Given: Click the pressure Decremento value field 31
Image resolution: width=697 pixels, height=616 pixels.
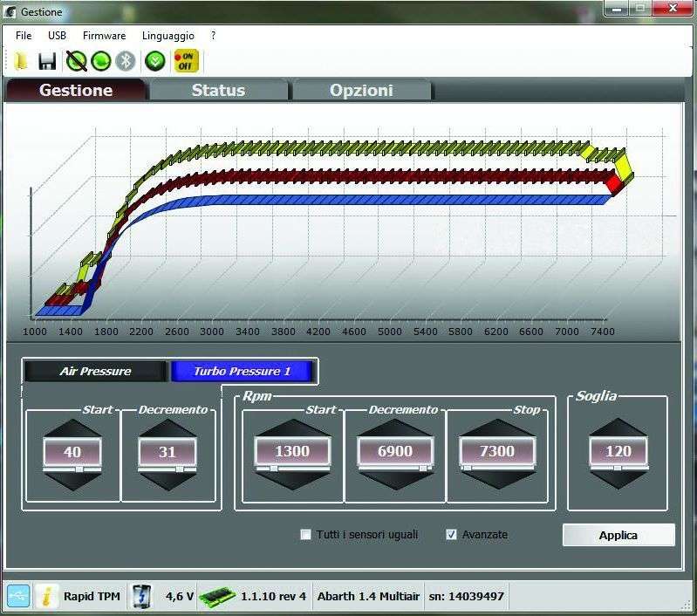Looking at the screenshot, I should pos(167,452).
